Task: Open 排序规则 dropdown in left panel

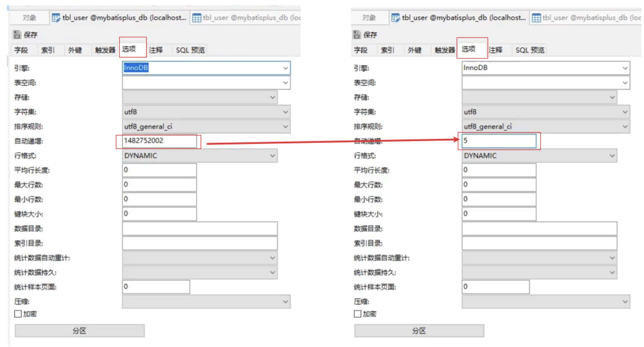Action: pos(206,126)
